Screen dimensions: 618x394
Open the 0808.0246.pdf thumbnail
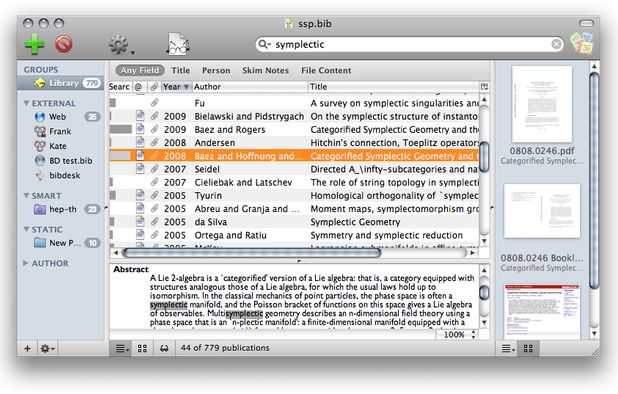coord(542,104)
